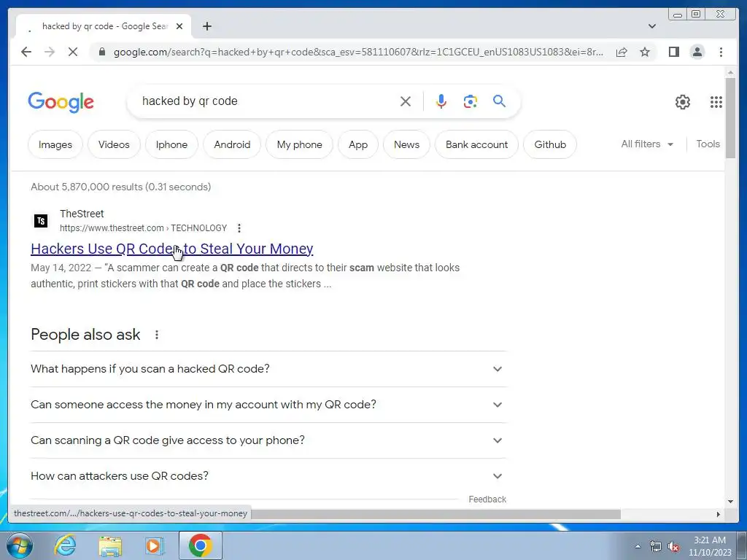Switch to News results
Viewport: 747px width, 560px height.
406,144
